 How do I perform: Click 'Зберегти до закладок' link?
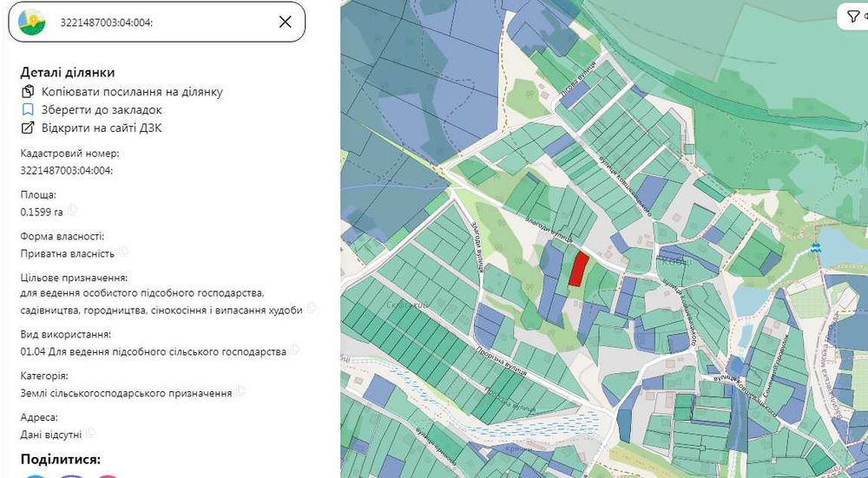click(x=102, y=110)
